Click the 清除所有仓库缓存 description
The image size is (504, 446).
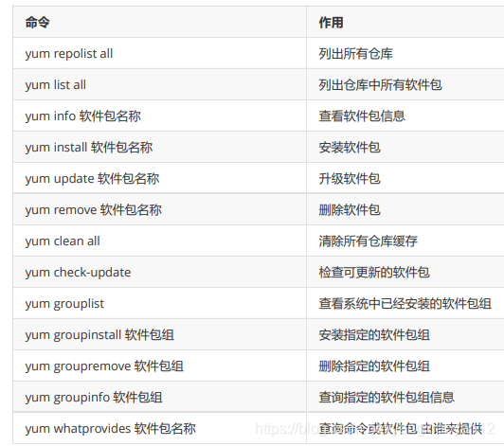pos(405,241)
